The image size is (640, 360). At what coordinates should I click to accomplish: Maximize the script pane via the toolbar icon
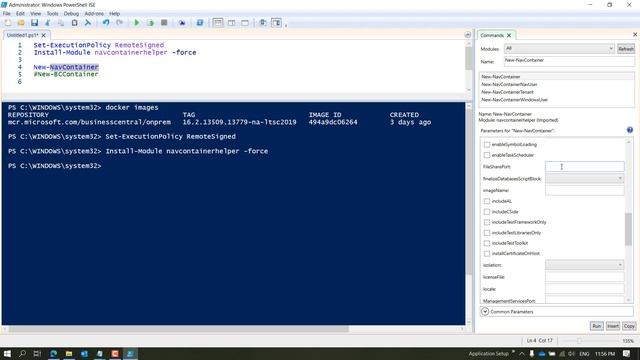tap(245, 23)
